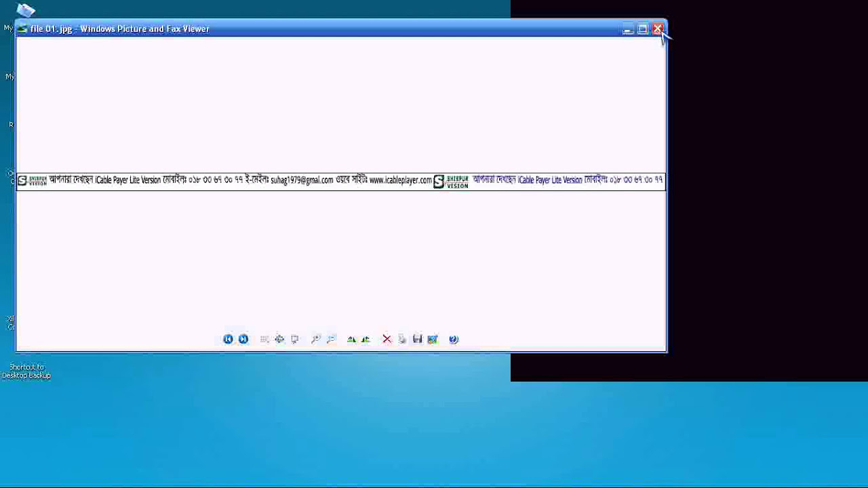Image resolution: width=868 pixels, height=488 pixels.
Task: Print the current image
Action: [x=402, y=339]
